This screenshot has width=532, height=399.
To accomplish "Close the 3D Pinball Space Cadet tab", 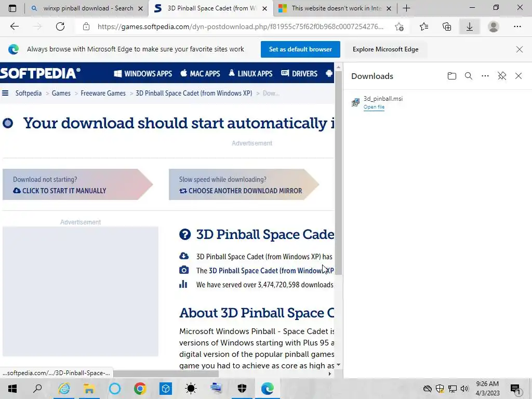I will (264, 8).
